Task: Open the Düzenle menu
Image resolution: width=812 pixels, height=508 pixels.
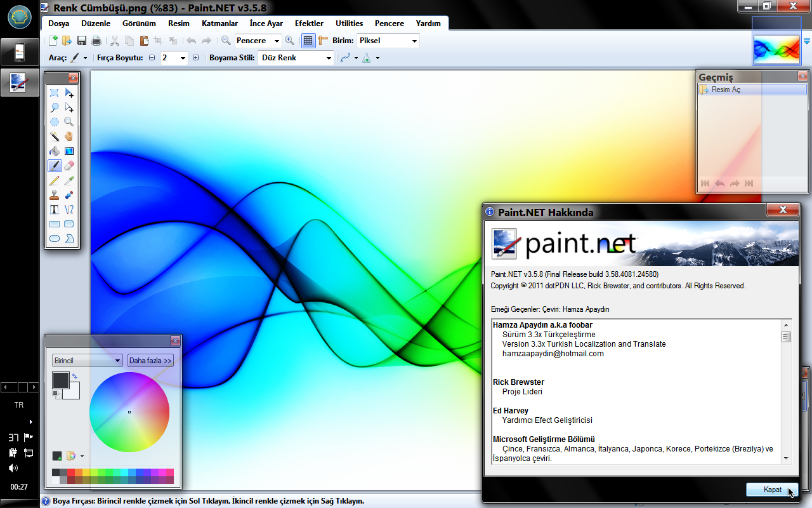Action: [x=96, y=23]
